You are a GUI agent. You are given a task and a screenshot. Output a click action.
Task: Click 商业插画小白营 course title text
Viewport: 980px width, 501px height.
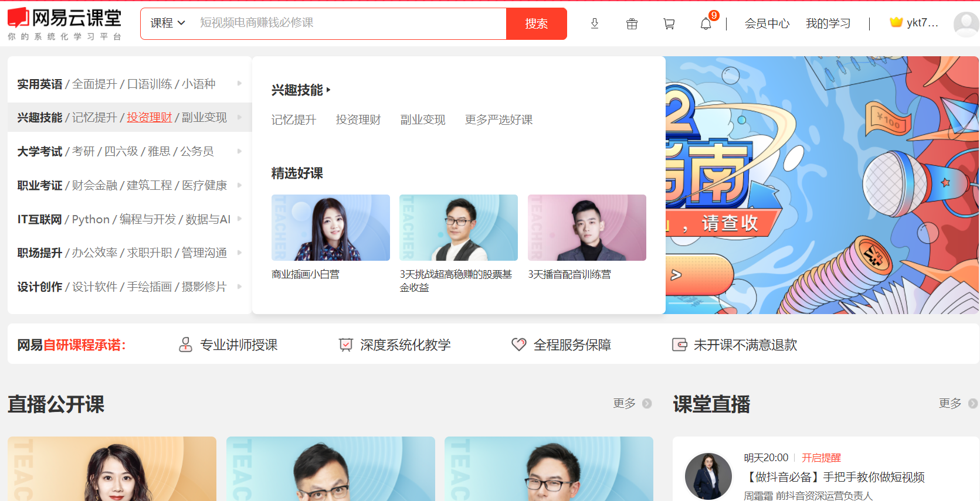click(306, 274)
